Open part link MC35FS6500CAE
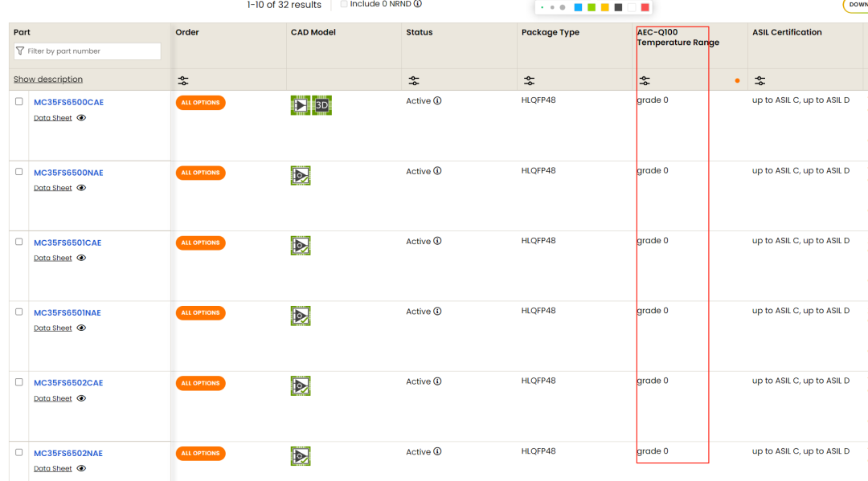The height and width of the screenshot is (481, 868). click(68, 102)
